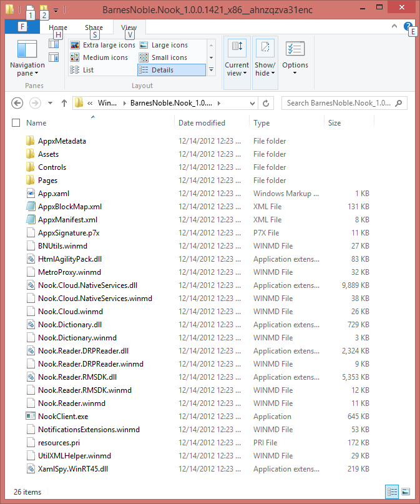
Task: Click layout gallery down arrow
Action: (x=212, y=57)
